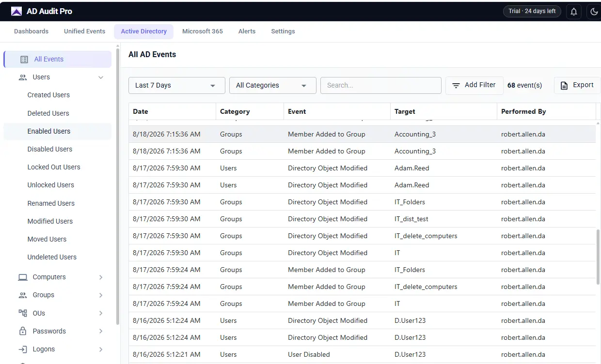Image resolution: width=601 pixels, height=364 pixels.
Task: Click the All Events list icon
Action: 24,60
